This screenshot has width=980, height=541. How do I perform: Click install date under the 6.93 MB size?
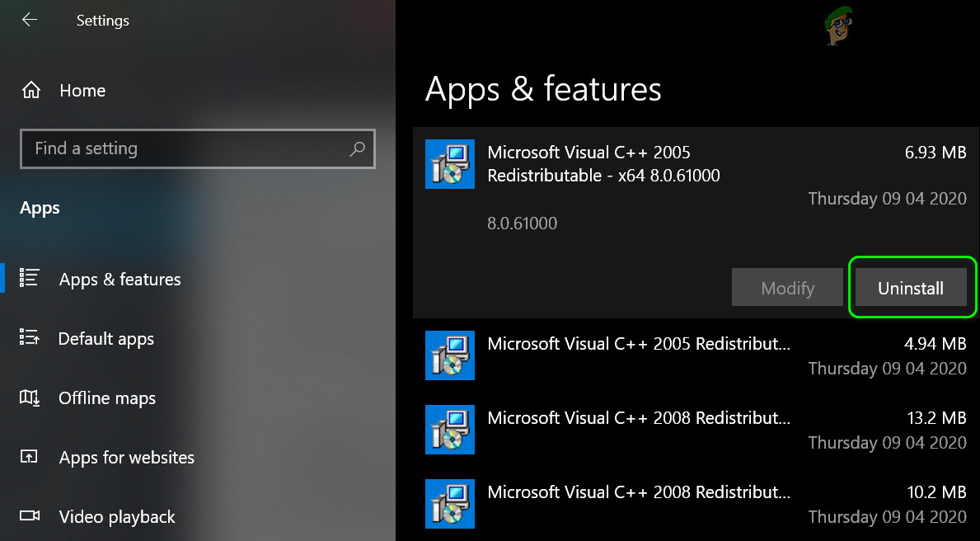(x=888, y=199)
